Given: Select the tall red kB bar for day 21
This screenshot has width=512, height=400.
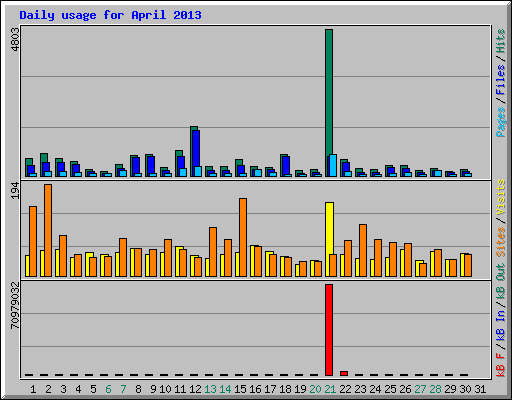Looking at the screenshot, I should (329, 330).
